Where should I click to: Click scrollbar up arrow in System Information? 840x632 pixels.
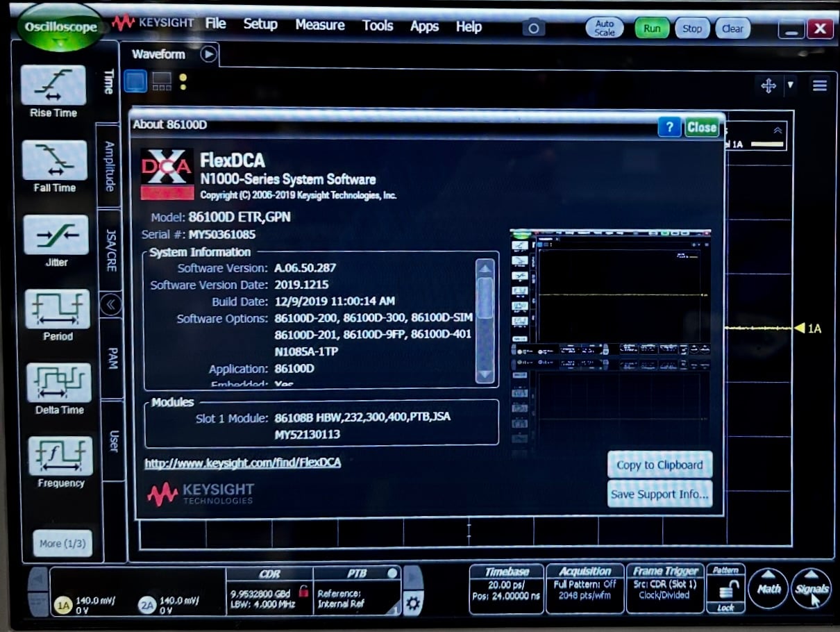coord(485,268)
